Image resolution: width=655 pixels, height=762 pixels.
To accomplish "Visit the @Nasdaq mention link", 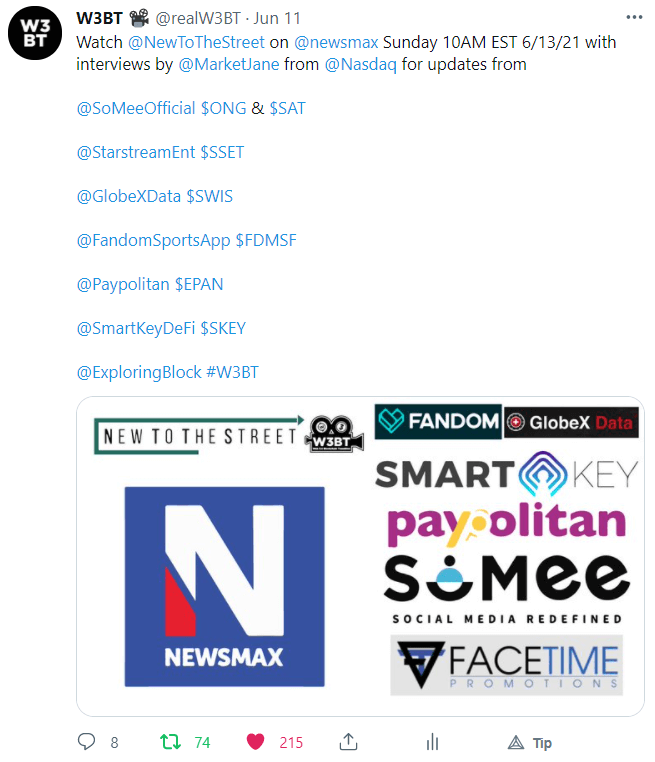I will (361, 64).
